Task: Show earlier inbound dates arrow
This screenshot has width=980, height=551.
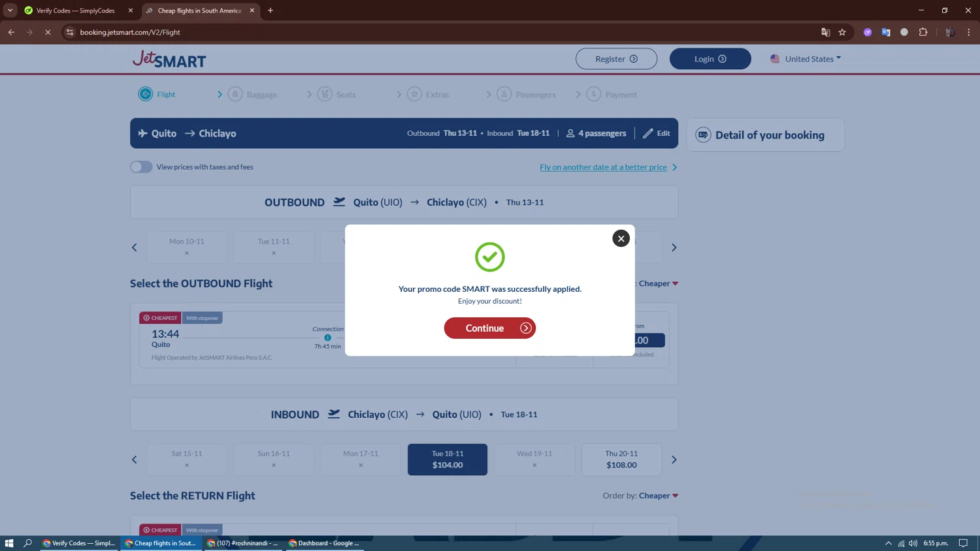Action: point(135,460)
